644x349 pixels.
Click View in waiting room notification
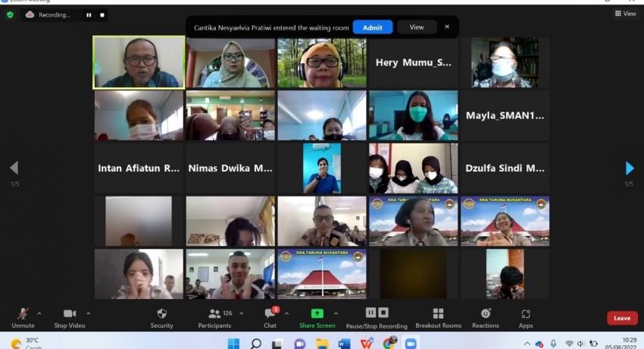coord(417,27)
